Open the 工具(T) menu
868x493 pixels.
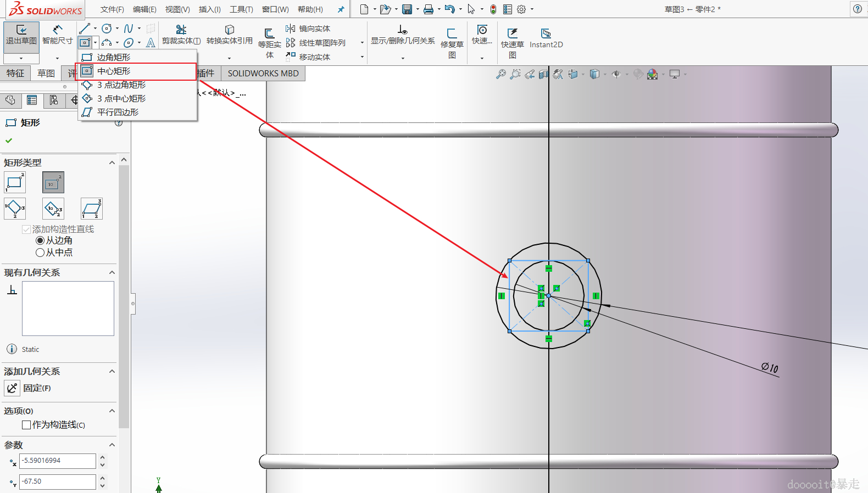241,9
